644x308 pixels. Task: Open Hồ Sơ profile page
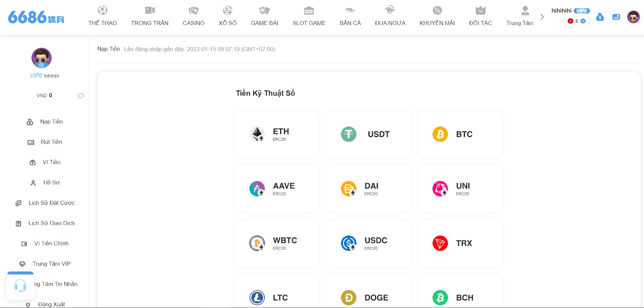coord(45,183)
